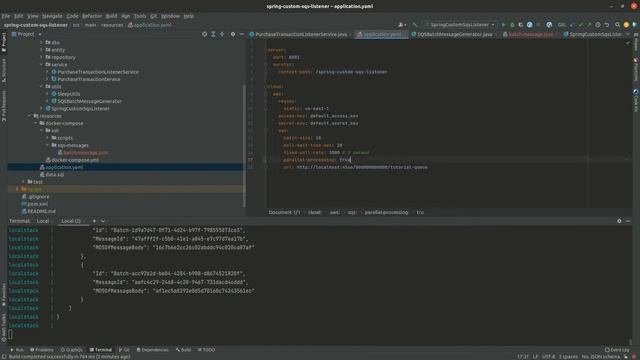Open the user account icon in toolbar
The image size is (640, 360).
point(402,25)
